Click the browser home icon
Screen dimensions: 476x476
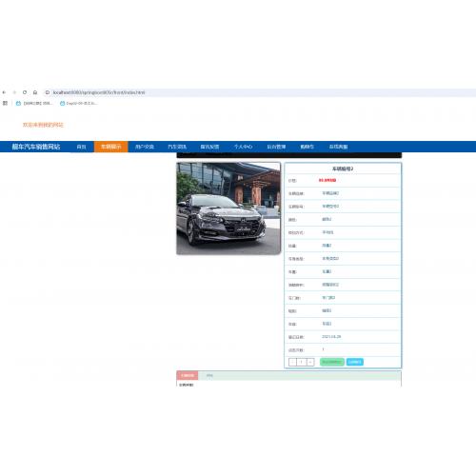[x=35, y=92]
